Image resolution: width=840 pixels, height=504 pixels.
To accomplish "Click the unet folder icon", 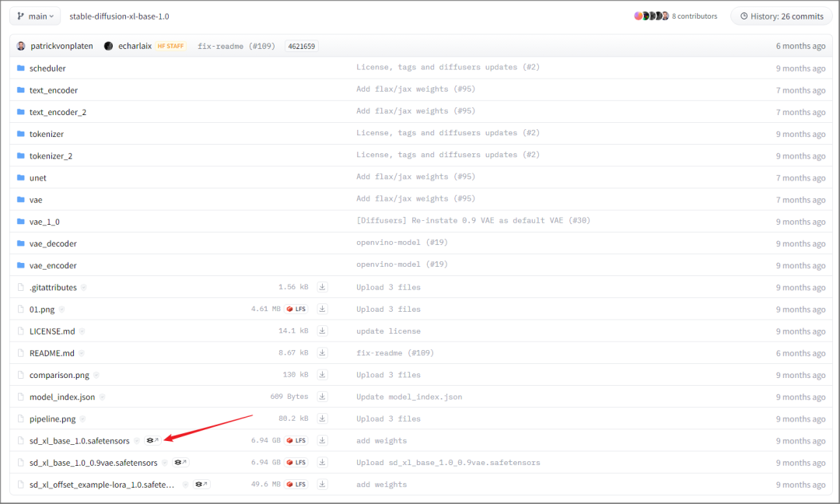I will click(x=21, y=177).
